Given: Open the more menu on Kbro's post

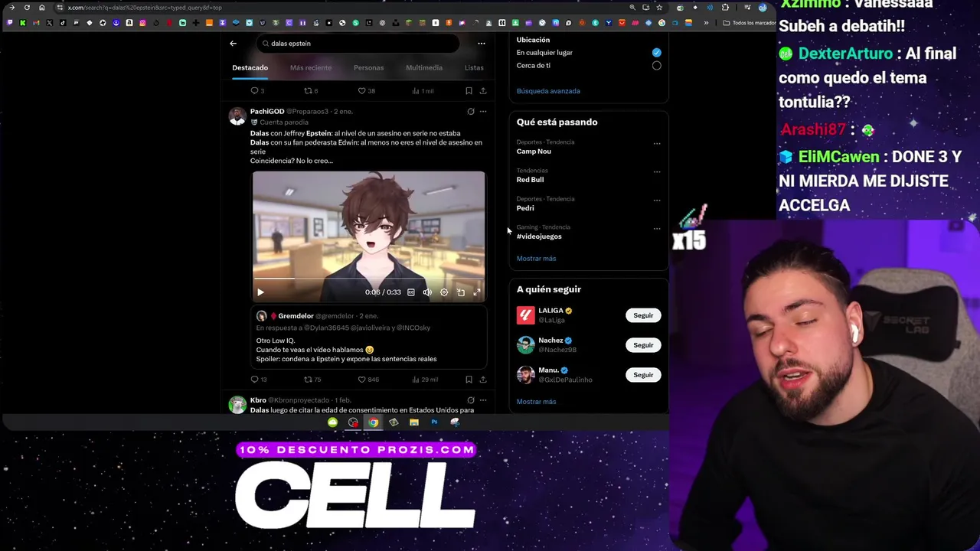Looking at the screenshot, I should (482, 400).
